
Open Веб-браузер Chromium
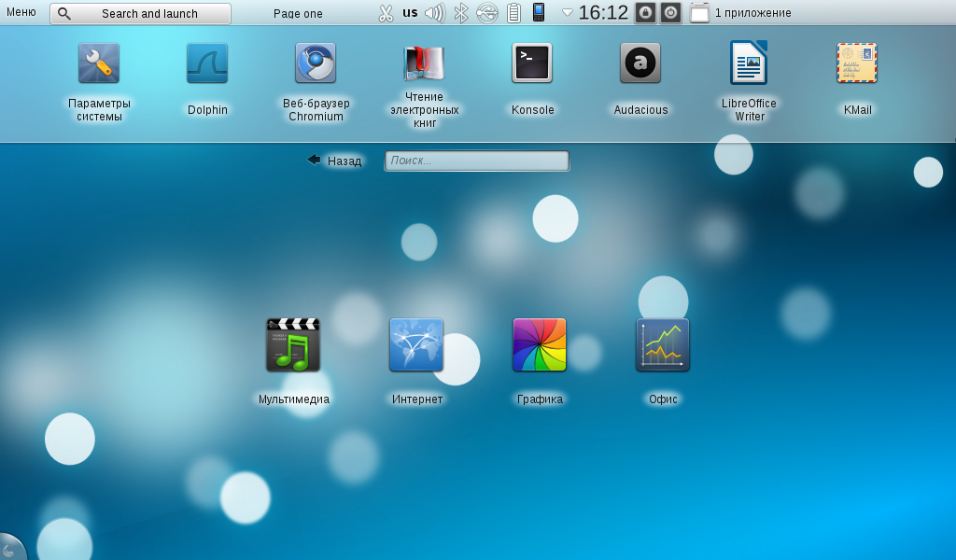tap(316, 63)
